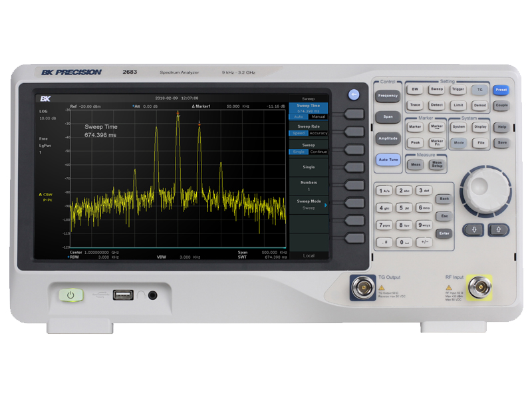The image size is (532, 399).
Task: Open the Numbers softkey menu item
Action: 309,186
